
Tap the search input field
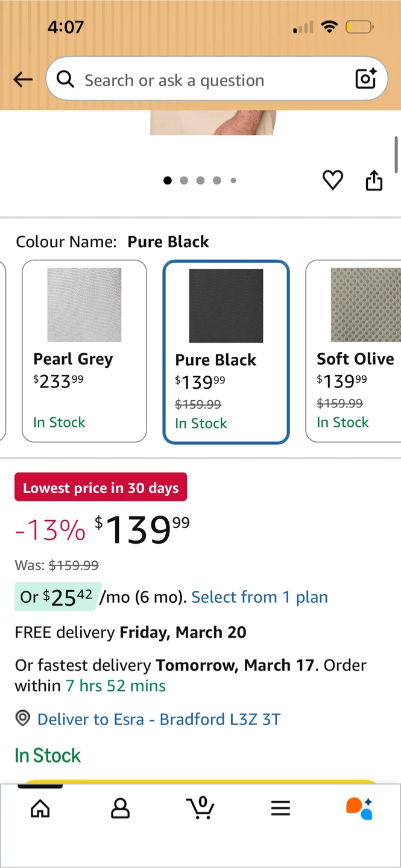205,80
